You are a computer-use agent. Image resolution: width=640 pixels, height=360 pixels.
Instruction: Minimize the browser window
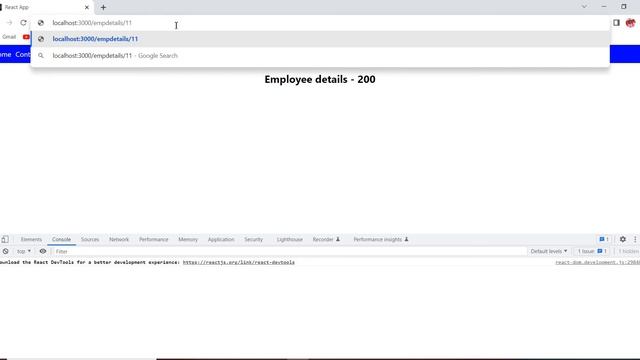pyautogui.click(x=604, y=7)
